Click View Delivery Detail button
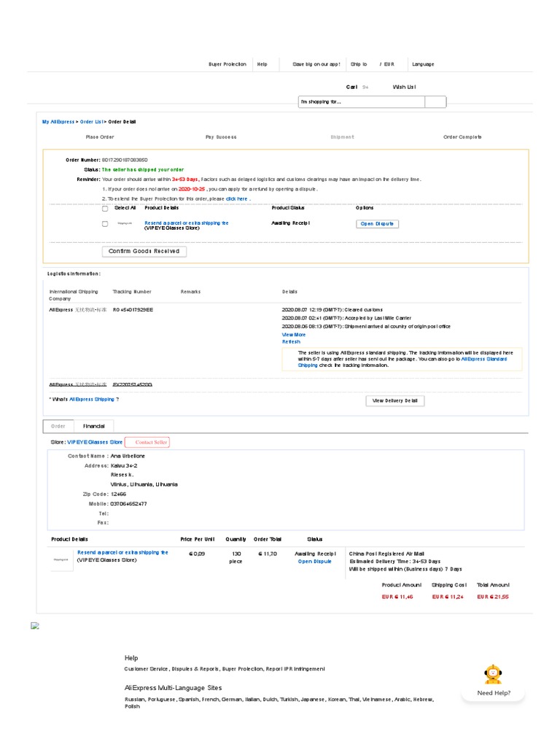This screenshot has height=747, width=560. click(x=394, y=401)
